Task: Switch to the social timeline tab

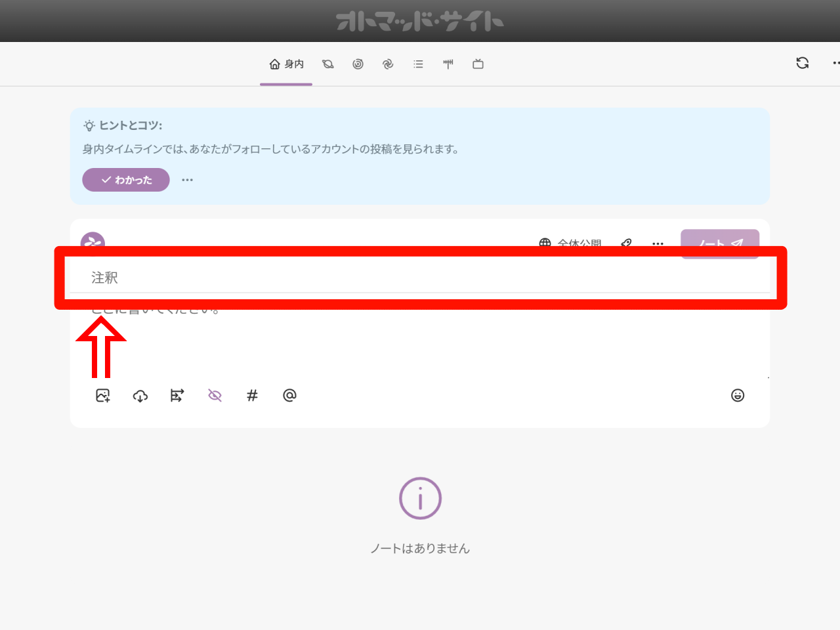Action: [x=358, y=64]
